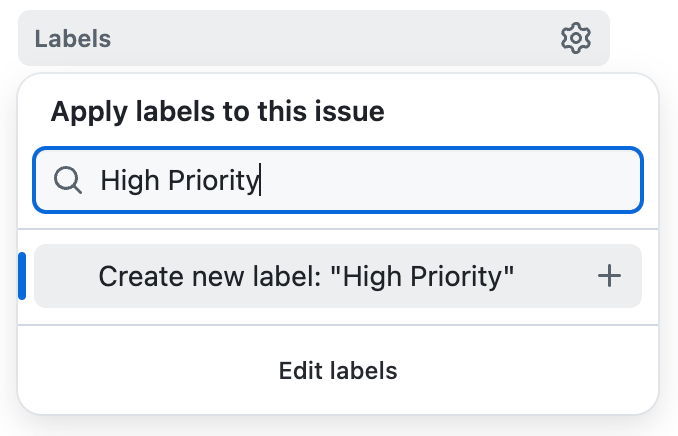
Task: Select Create new label: "High Priority"
Action: (306, 276)
